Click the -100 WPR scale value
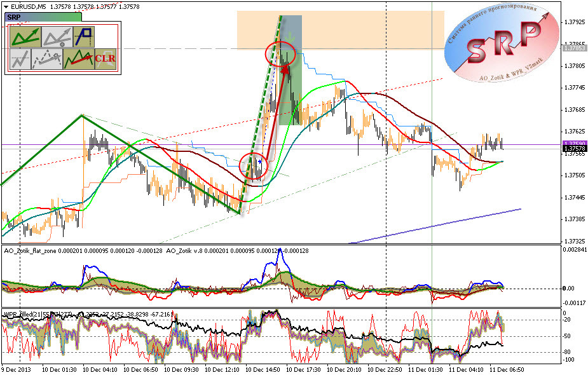 coord(568,360)
